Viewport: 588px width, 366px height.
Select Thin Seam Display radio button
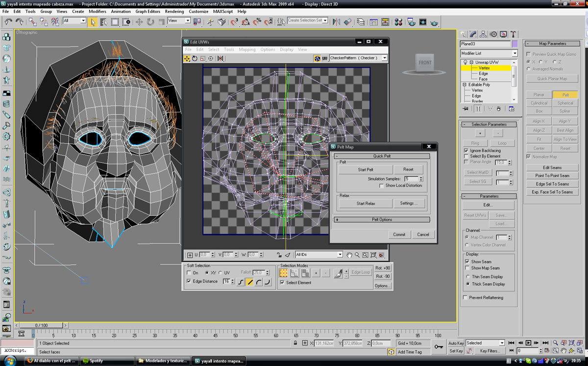click(x=467, y=277)
